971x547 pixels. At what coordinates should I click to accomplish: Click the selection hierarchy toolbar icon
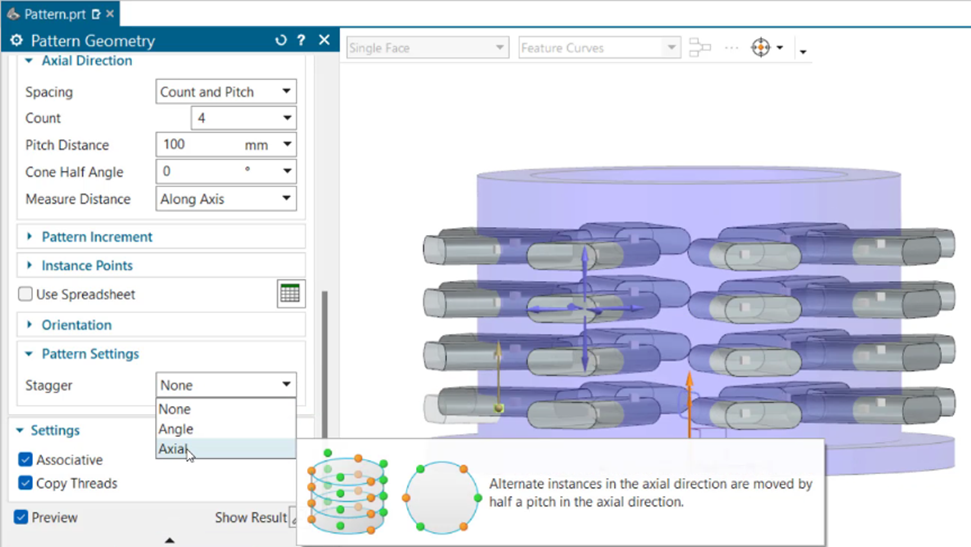(700, 48)
